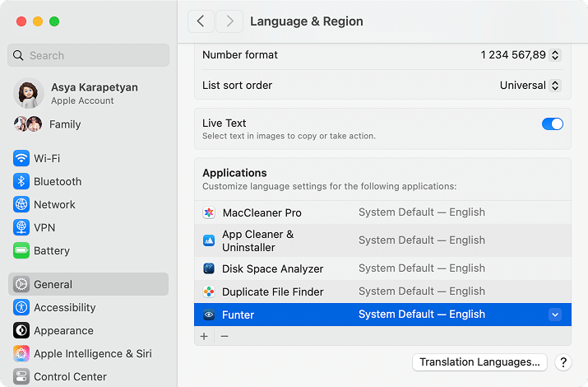Toggle the Live Text switch
This screenshot has height=387, width=588.
[553, 124]
